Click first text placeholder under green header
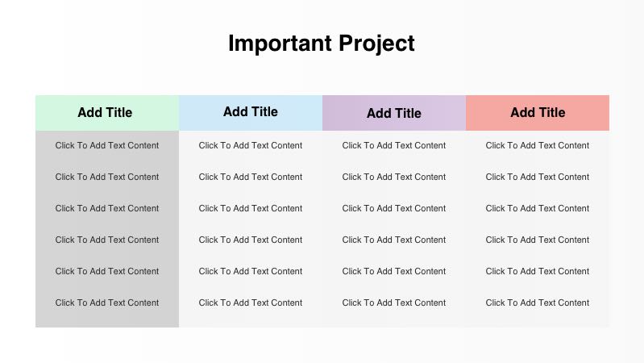 [x=107, y=146]
